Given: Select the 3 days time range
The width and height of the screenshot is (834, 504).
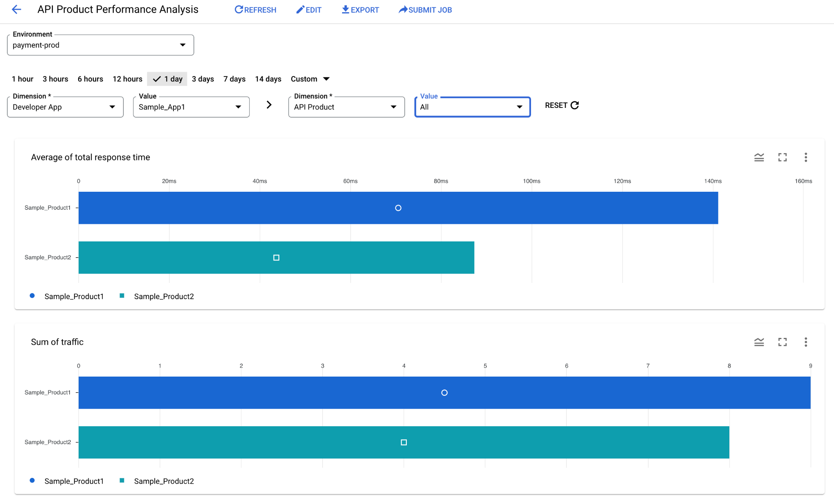Looking at the screenshot, I should click(x=203, y=79).
